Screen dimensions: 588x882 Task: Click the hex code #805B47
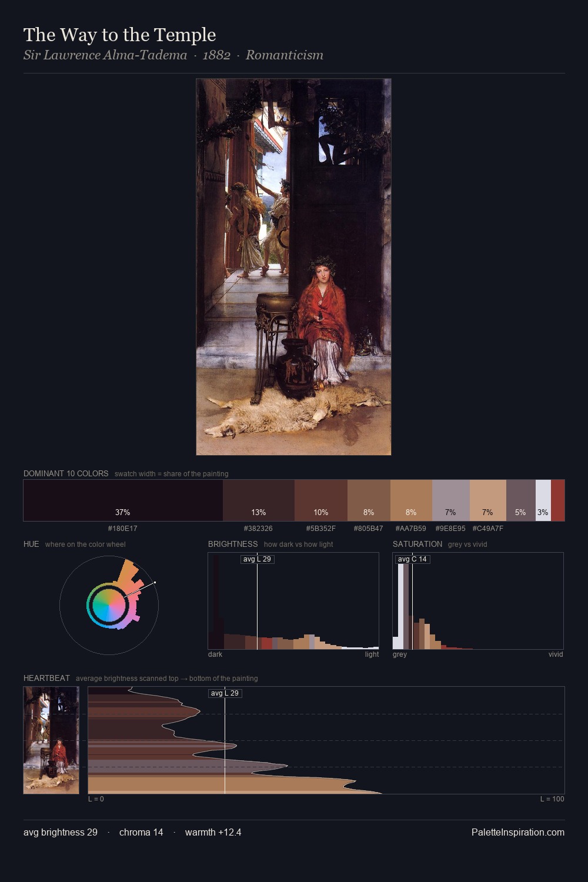(368, 529)
